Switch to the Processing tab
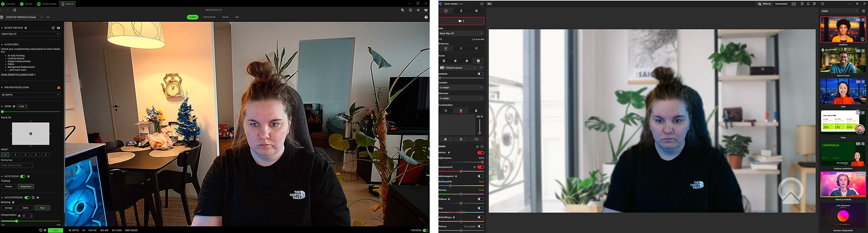 coord(209,17)
